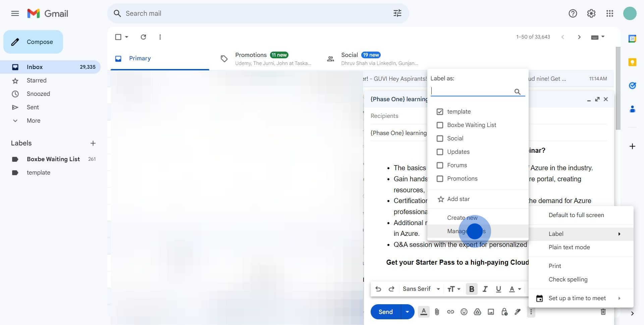Open the text color dropdown
The height and width of the screenshot is (325, 644).
(x=515, y=289)
